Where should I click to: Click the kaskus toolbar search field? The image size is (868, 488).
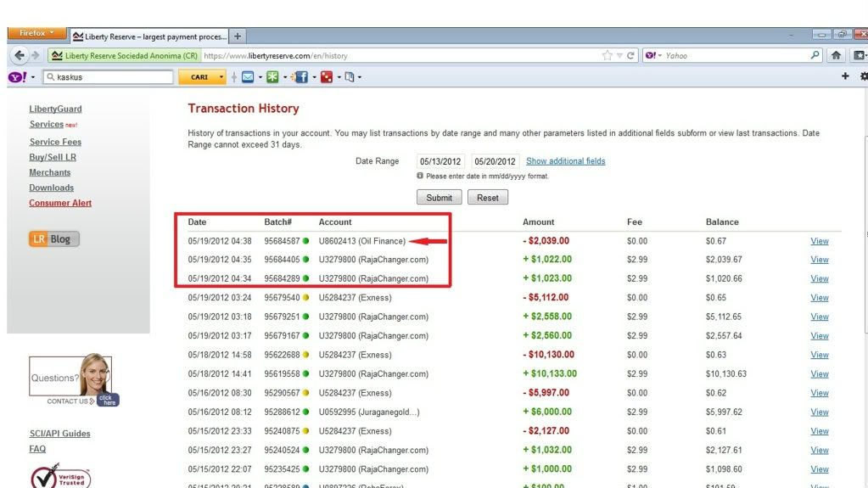pyautogui.click(x=109, y=77)
